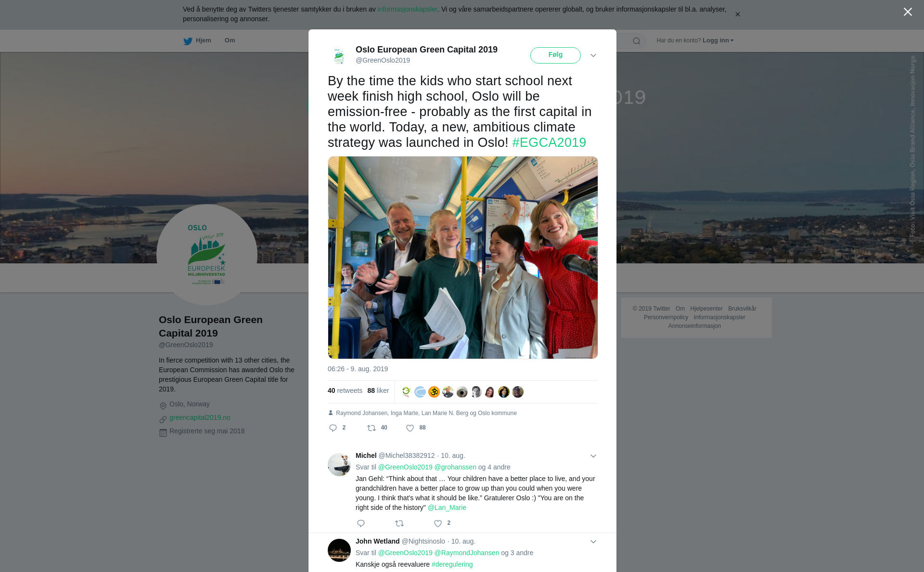Expand options chevron on Michel's reply
924x572 pixels.
click(x=593, y=456)
